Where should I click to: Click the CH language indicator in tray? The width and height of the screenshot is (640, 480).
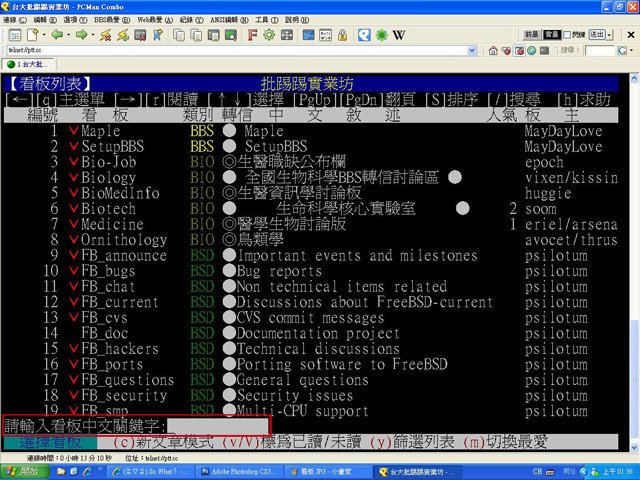537,472
